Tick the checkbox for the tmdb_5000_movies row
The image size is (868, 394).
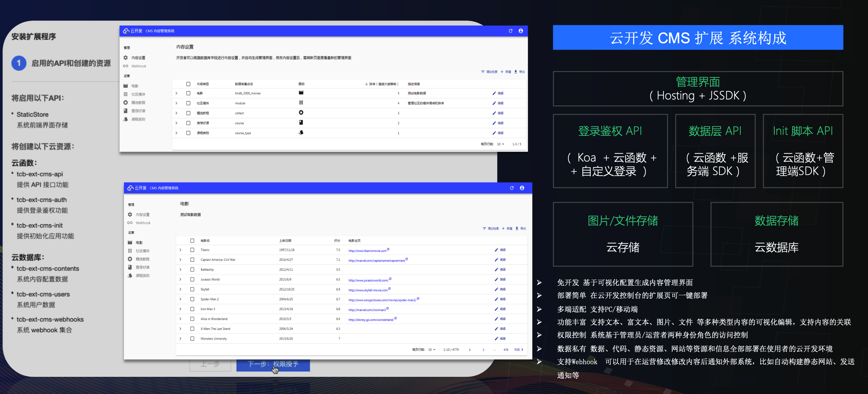point(188,94)
